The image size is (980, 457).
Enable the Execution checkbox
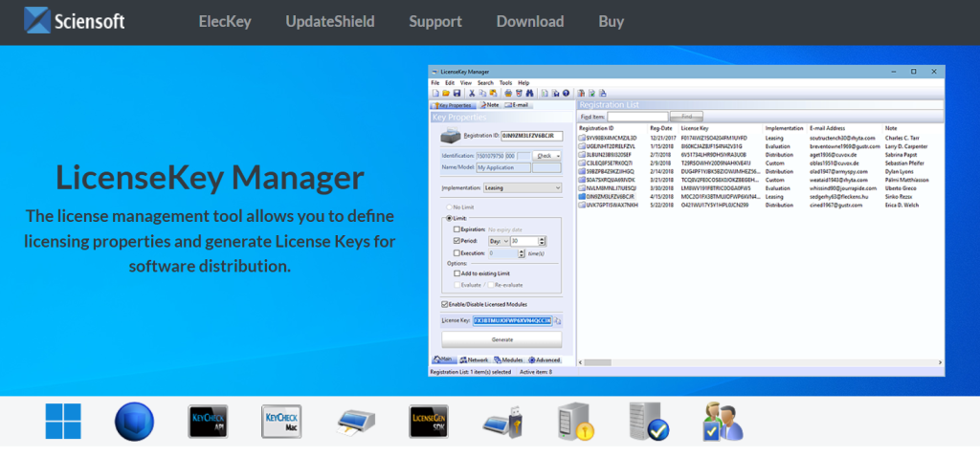(457, 252)
